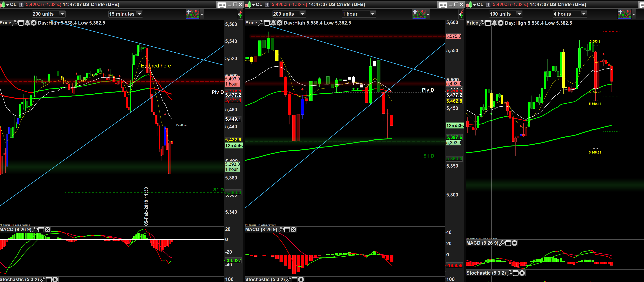Toggle Stochastic panel window on the 15 minutes chart
Image resolution: width=644 pixels, height=282 pixels.
click(x=49, y=279)
